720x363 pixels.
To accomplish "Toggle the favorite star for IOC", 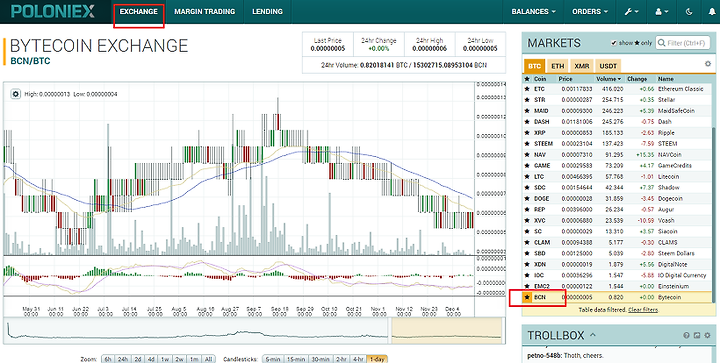I will 527,275.
